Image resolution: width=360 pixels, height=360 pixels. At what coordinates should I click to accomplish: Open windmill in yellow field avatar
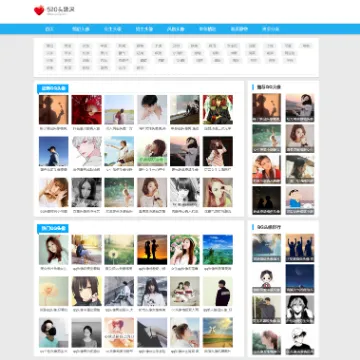tap(218, 333)
